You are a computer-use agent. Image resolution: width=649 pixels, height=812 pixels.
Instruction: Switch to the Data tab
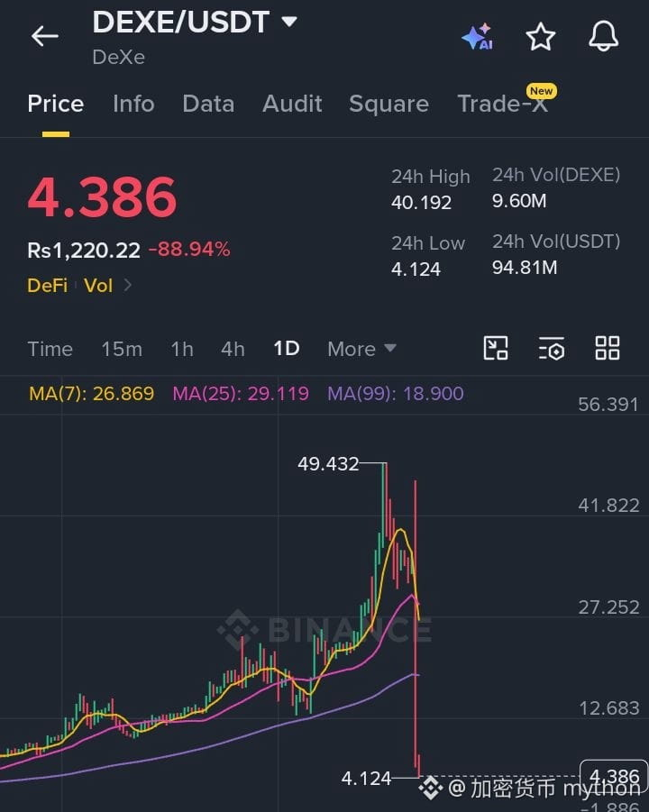click(208, 104)
